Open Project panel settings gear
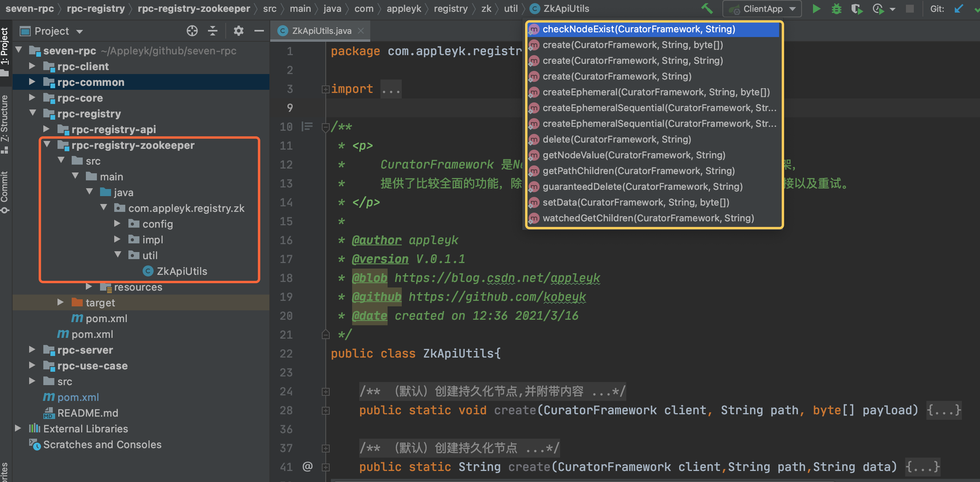Screen dimensions: 980x482 coord(238,31)
